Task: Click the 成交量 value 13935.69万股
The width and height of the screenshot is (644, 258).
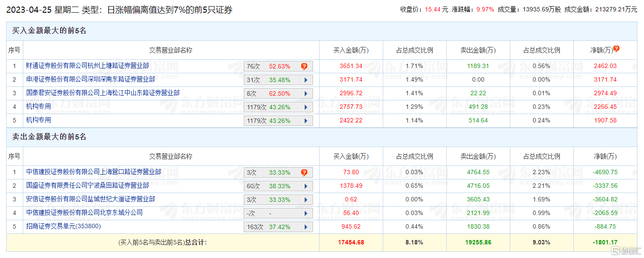Action: pos(542,9)
